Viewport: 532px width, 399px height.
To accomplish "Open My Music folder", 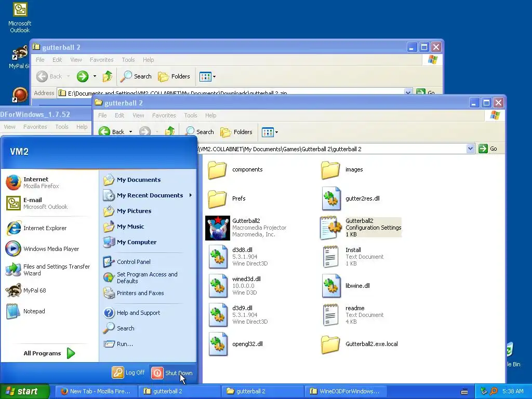I will pyautogui.click(x=124, y=227).
